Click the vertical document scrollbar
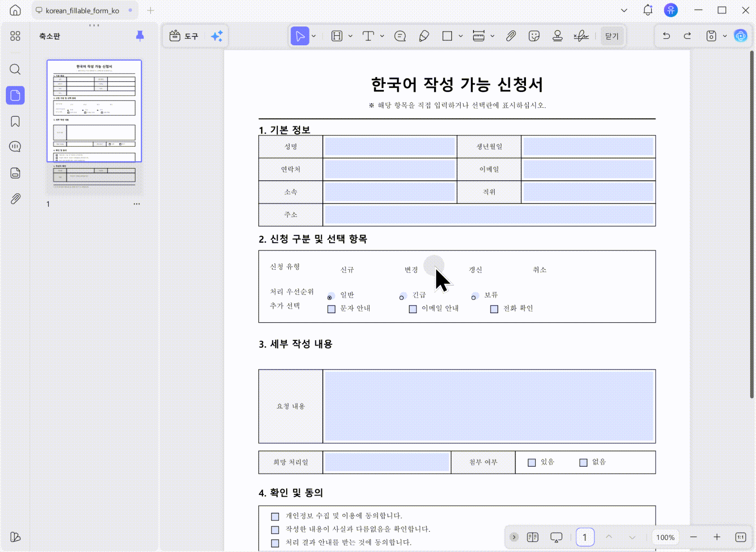This screenshot has height=552, width=756. point(752,224)
